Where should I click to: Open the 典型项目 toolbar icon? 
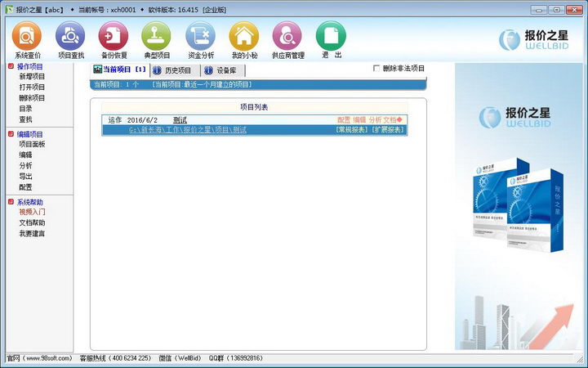[x=157, y=36]
